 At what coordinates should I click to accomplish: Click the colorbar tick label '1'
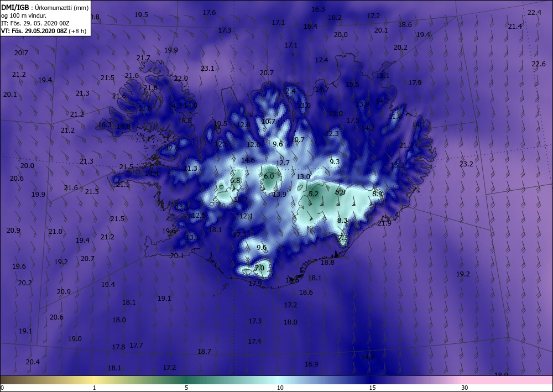click(94, 388)
